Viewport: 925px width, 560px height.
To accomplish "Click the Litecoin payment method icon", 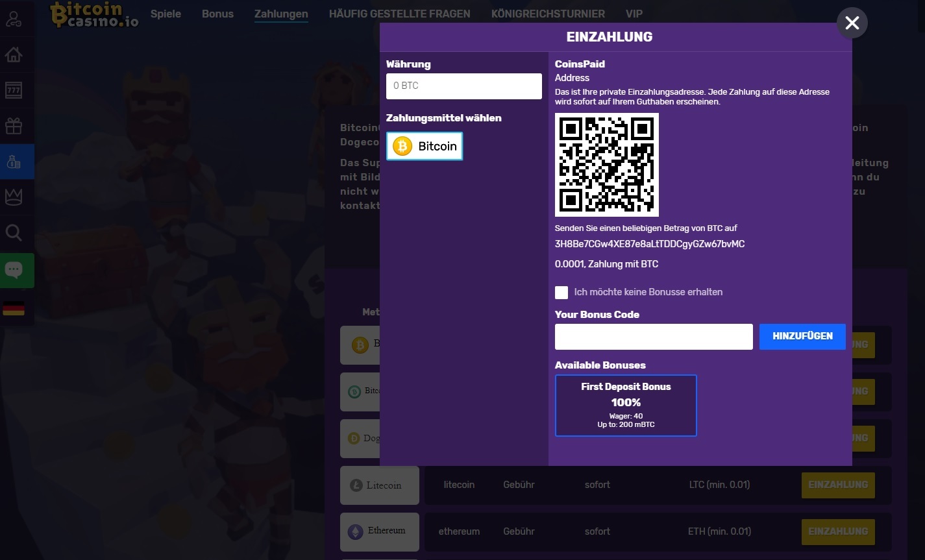I will pyautogui.click(x=380, y=485).
